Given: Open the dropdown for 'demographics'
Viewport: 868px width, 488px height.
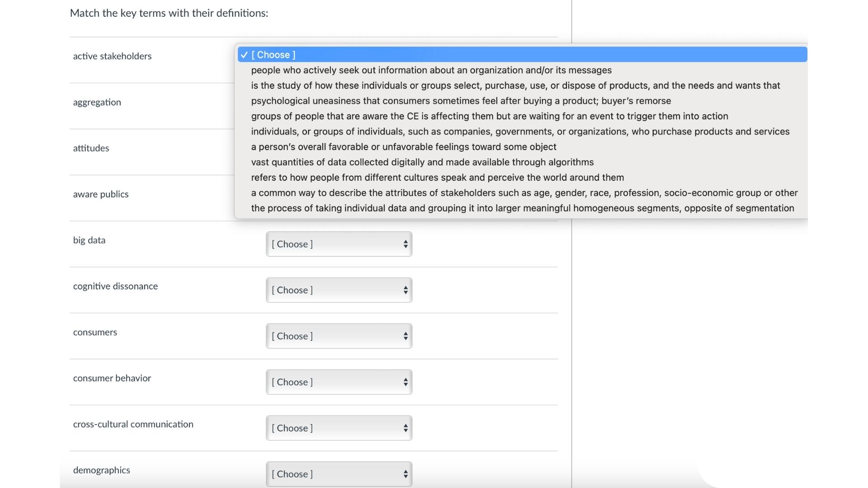Looking at the screenshot, I should (339, 474).
